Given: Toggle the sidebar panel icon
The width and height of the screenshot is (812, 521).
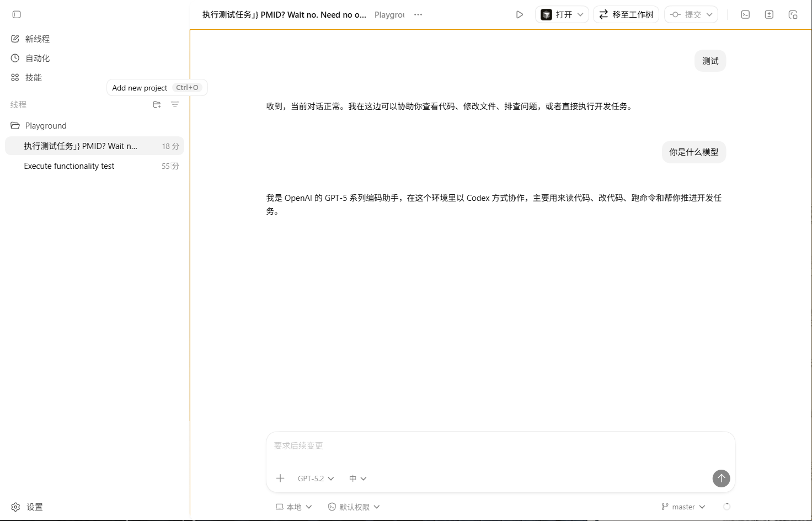Looking at the screenshot, I should [17, 14].
